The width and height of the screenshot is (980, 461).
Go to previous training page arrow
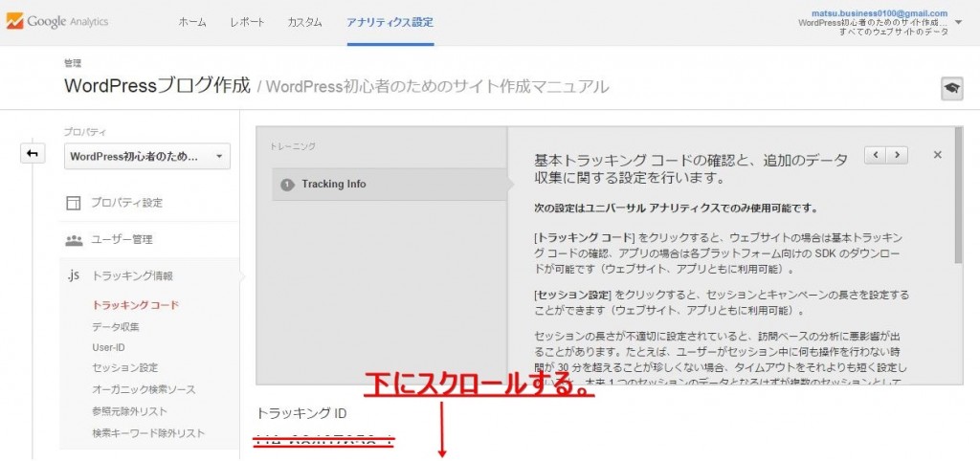876,155
